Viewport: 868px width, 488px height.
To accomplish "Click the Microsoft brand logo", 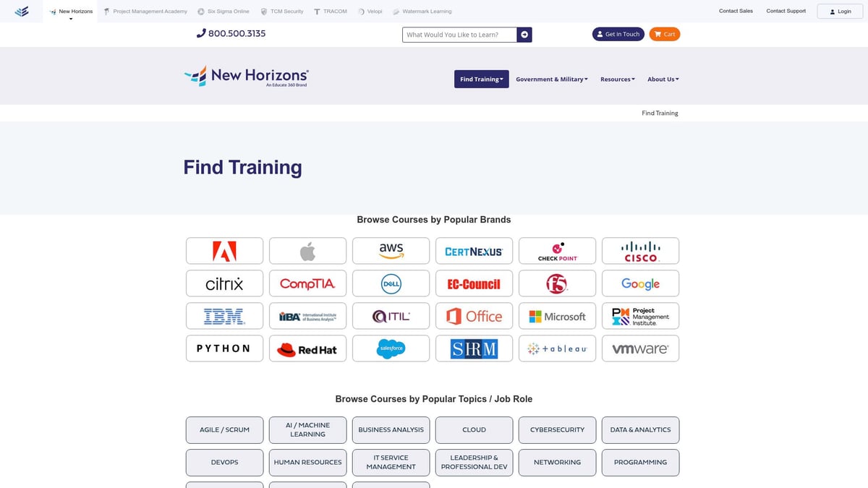I will (x=557, y=315).
